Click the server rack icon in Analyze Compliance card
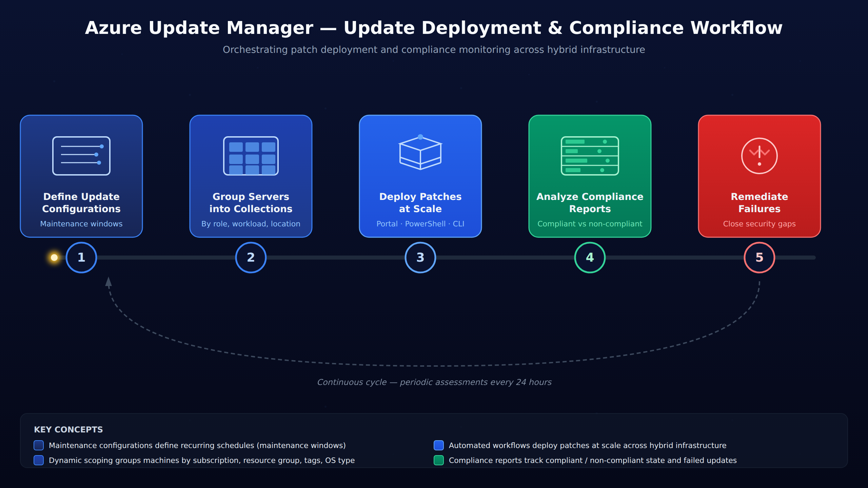Viewport: 868px width, 488px height. pos(590,156)
